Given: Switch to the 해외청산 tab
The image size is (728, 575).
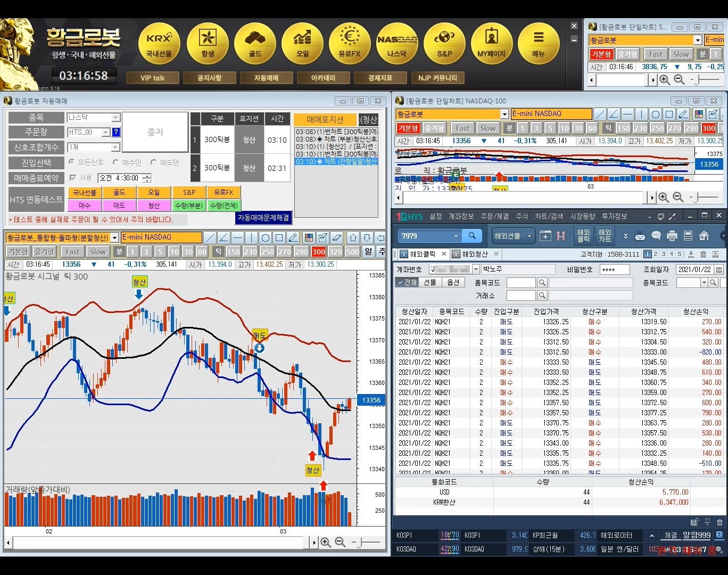Looking at the screenshot, I should [475, 254].
